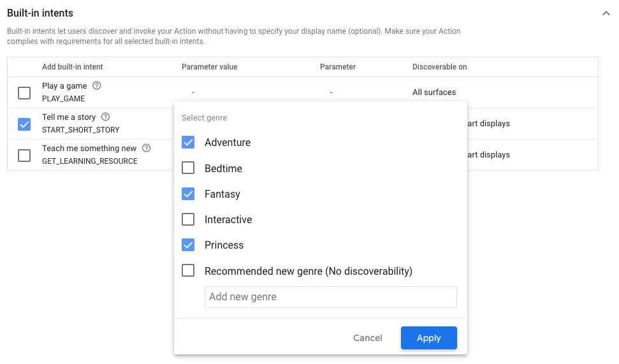Enable the Play a game intent checkbox
The height and width of the screenshot is (364, 619).
click(24, 93)
